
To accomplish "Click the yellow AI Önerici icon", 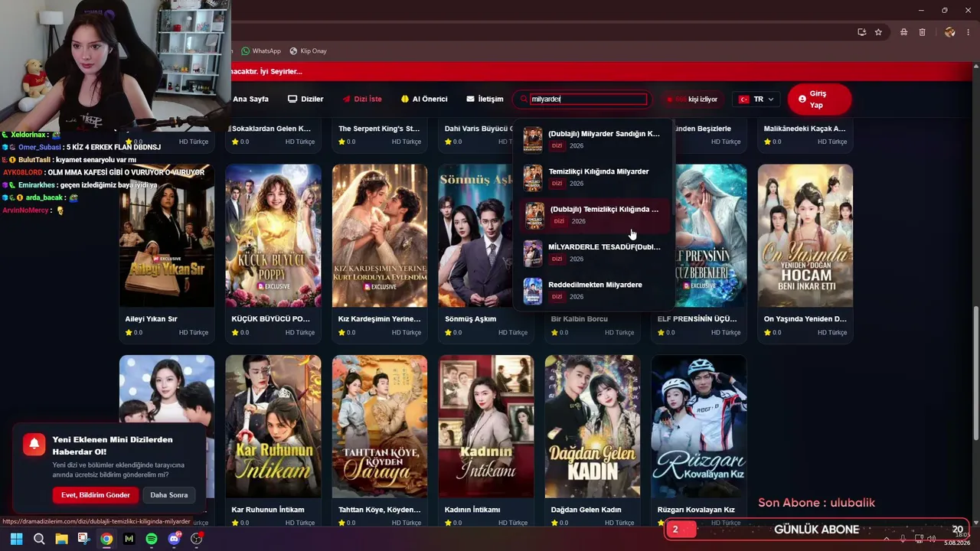I will (x=405, y=99).
